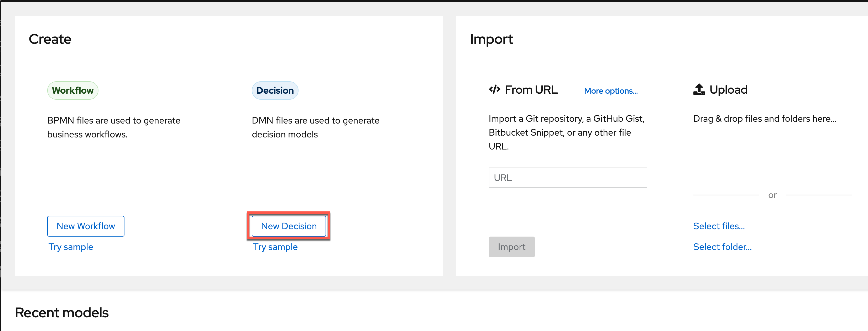This screenshot has height=331, width=868.
Task: Open Try sample under New Decision
Action: 275,247
